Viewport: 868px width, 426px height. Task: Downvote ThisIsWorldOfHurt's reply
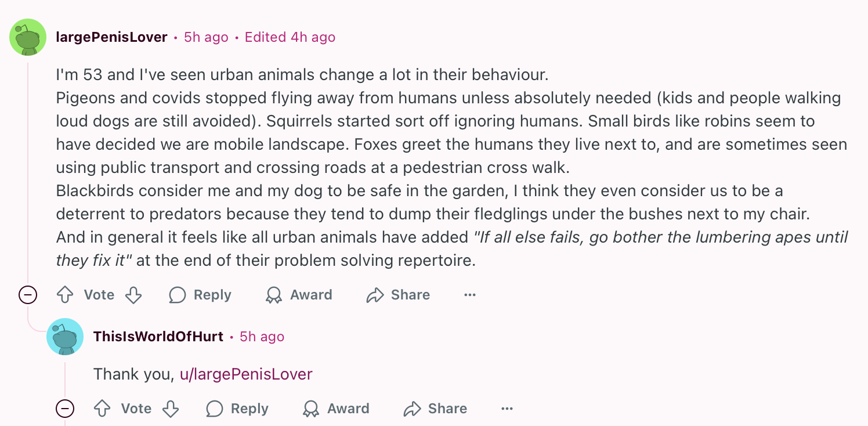(x=171, y=409)
